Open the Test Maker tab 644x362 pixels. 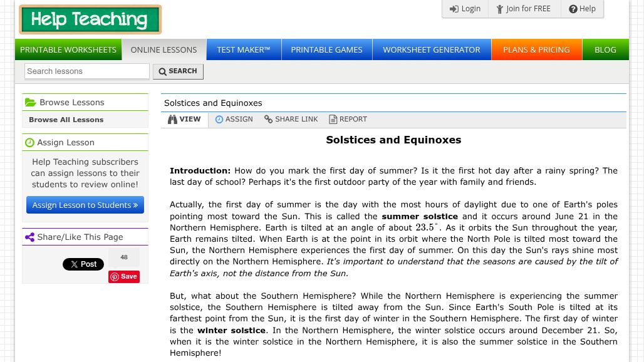(244, 49)
